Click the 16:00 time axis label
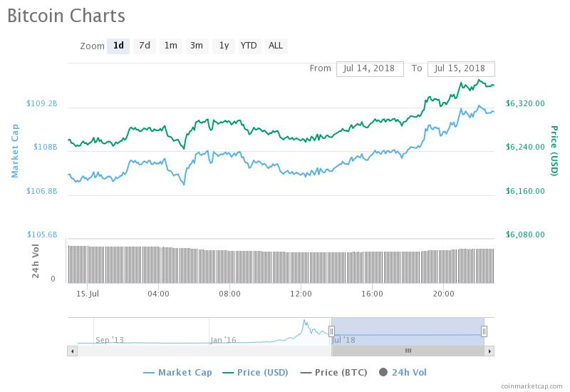 pyautogui.click(x=372, y=294)
